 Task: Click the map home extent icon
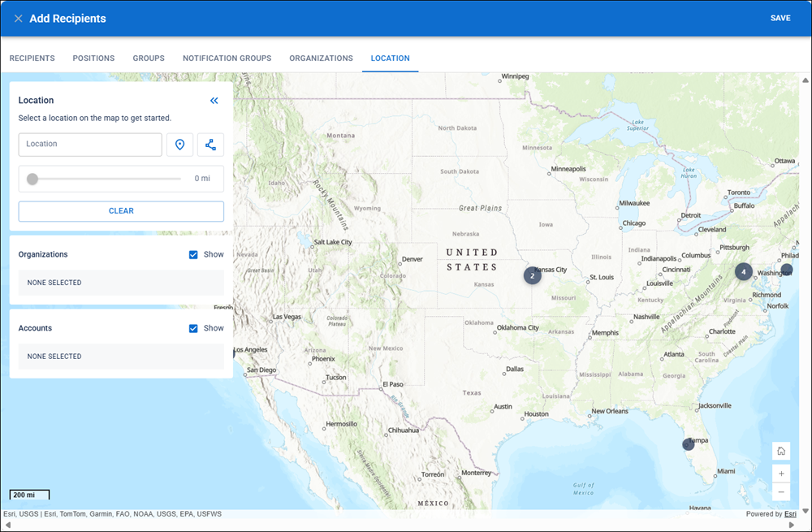tap(781, 451)
